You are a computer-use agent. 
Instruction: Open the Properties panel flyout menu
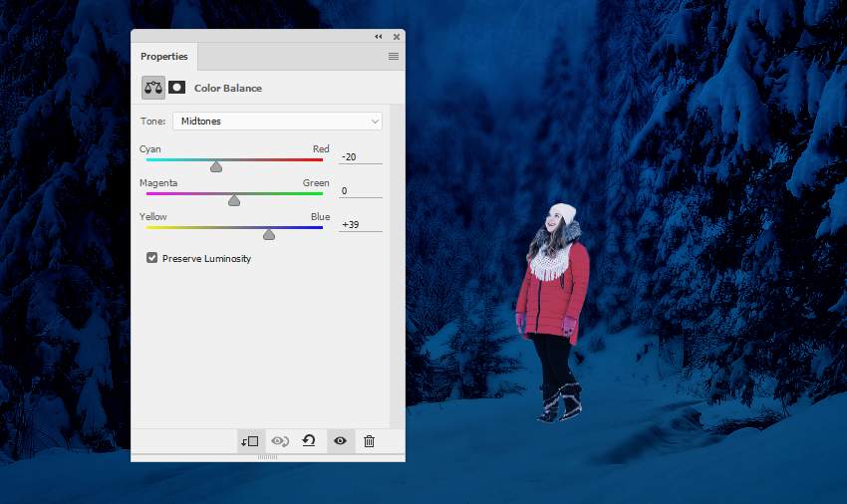click(394, 56)
